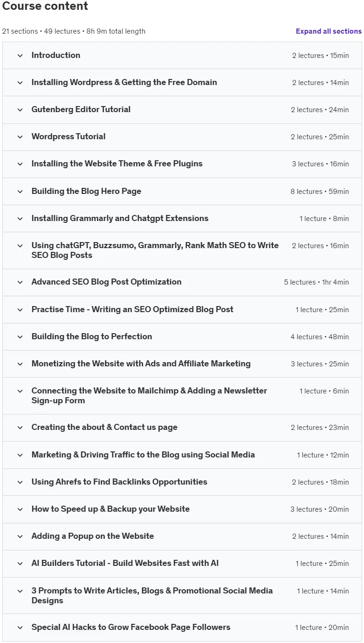
Task: Open AI Builders Tutorial section row
Action: (x=182, y=564)
